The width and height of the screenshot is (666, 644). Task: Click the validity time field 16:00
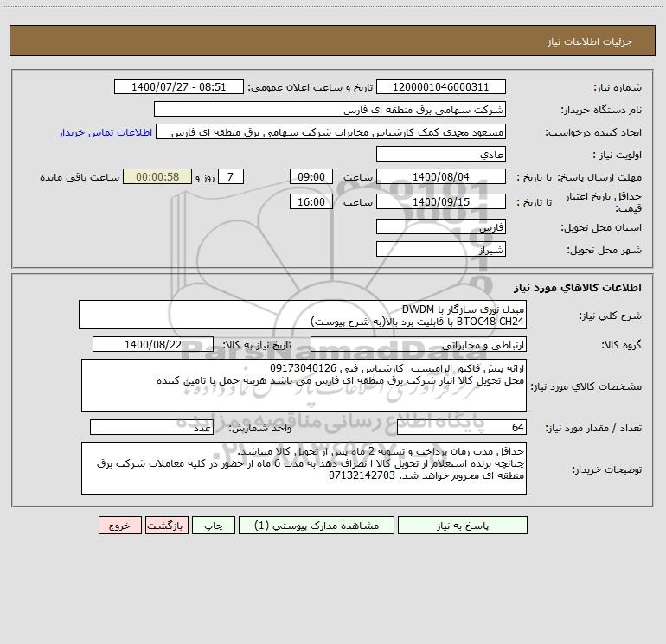(311, 201)
